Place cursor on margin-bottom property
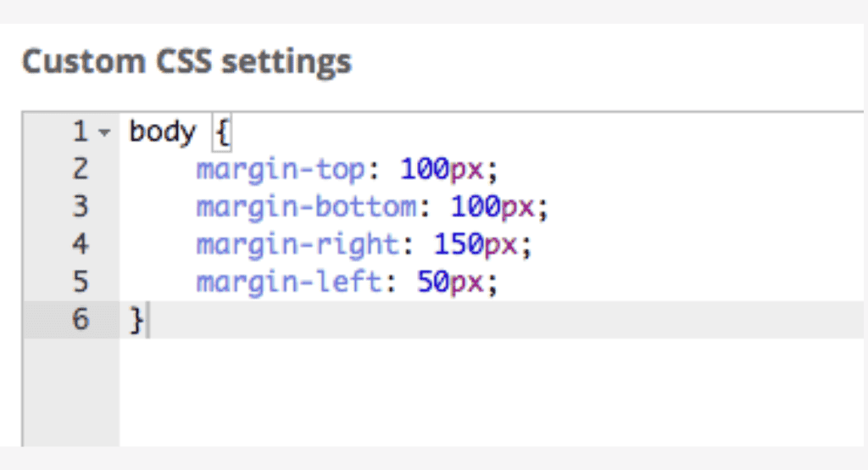The width and height of the screenshot is (868, 470). pos(306,207)
